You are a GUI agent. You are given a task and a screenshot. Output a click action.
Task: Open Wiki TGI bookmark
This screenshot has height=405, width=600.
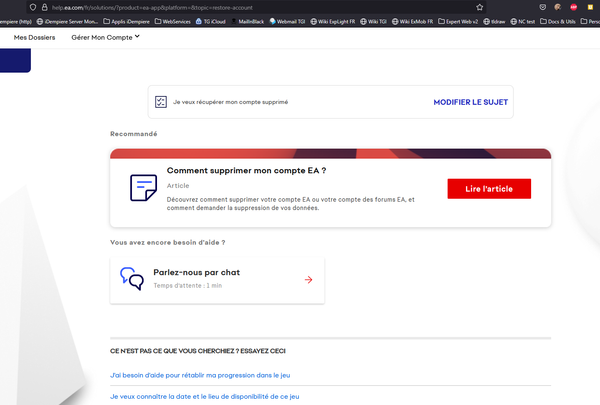373,21
